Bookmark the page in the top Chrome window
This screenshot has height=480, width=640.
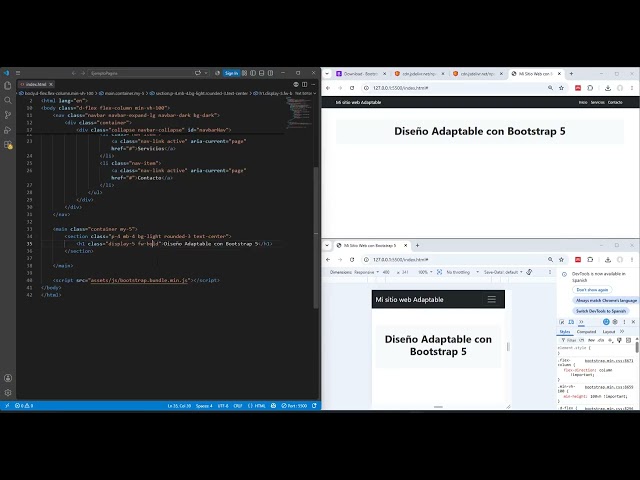click(x=561, y=88)
